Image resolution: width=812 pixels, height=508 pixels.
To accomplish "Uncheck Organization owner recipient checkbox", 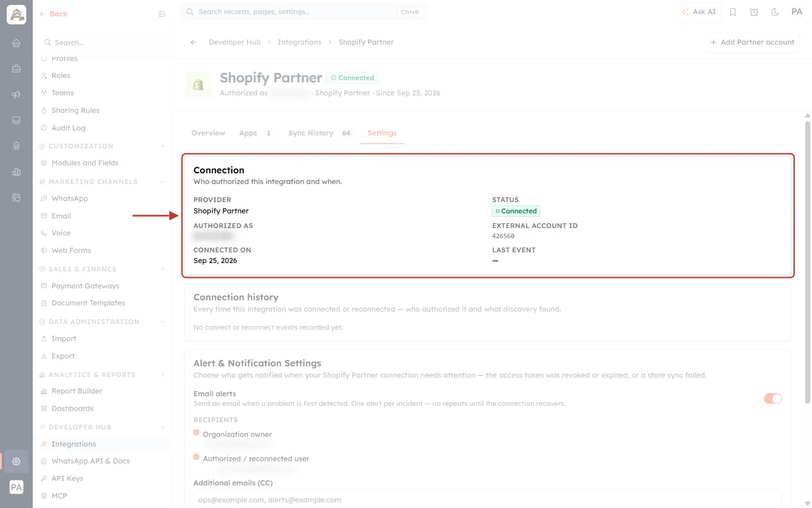I will 196,433.
